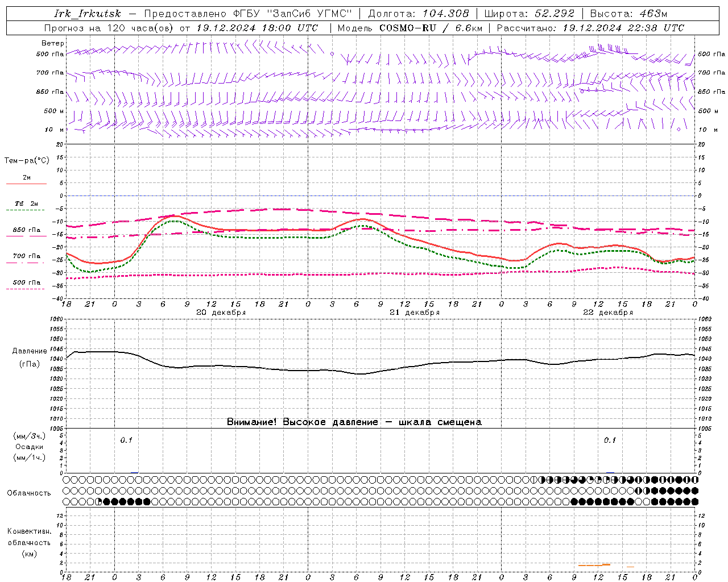Click the 21 декабря date label
Image resolution: width=728 pixels, height=582 pixels.
(x=415, y=313)
